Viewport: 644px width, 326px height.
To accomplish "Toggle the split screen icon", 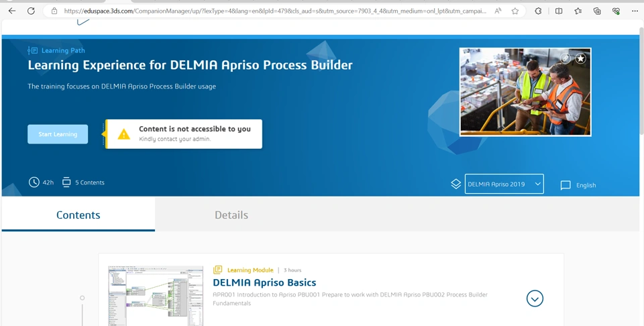I will pyautogui.click(x=559, y=11).
